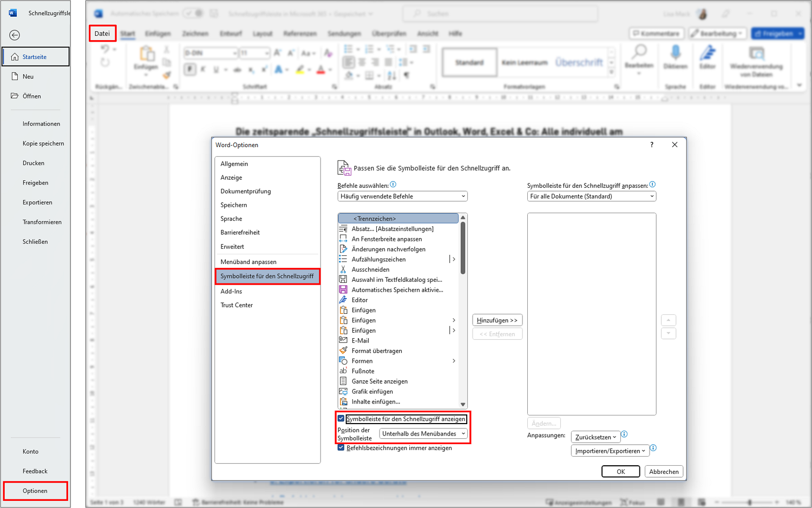Open the Optionen entry in Backstage sidebar
Screen dimensions: 812x508
click(x=35, y=491)
